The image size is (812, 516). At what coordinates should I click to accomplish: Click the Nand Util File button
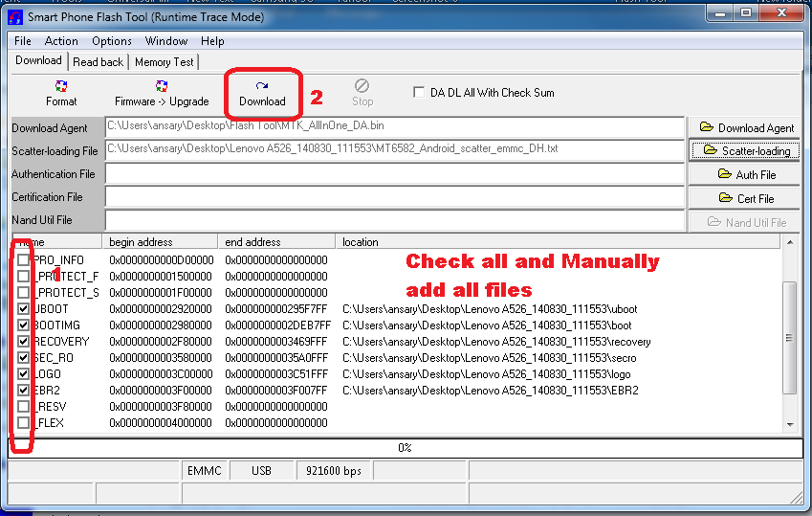coord(744,222)
